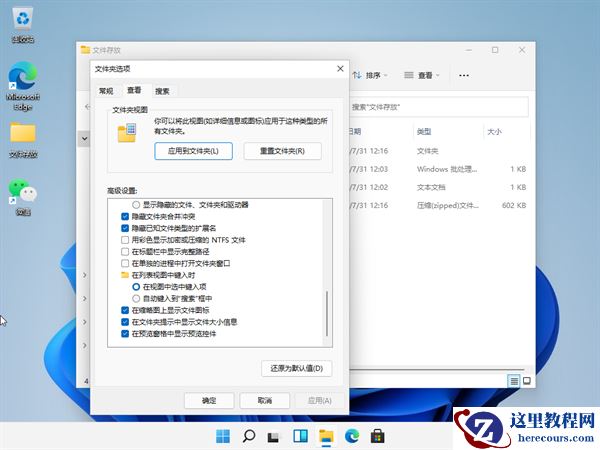This screenshot has height=450, width=600.
Task: Confirm with the 确定 button
Action: [209, 401]
